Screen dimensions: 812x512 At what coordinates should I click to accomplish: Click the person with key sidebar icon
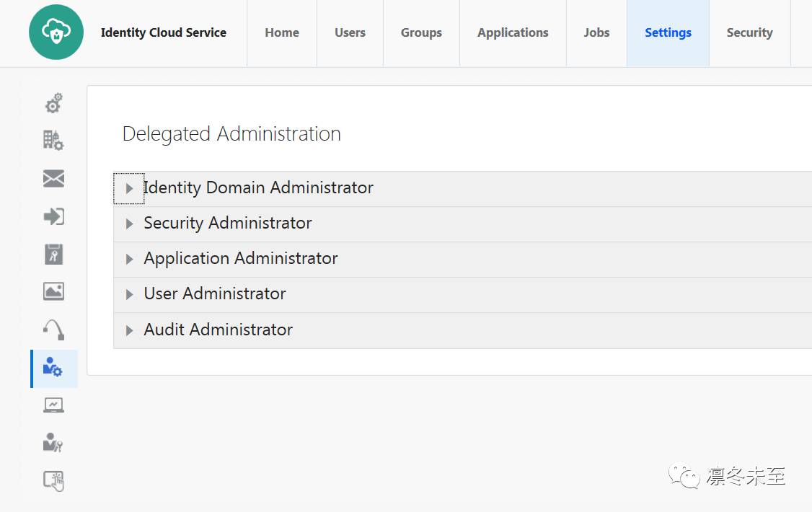click(x=53, y=442)
